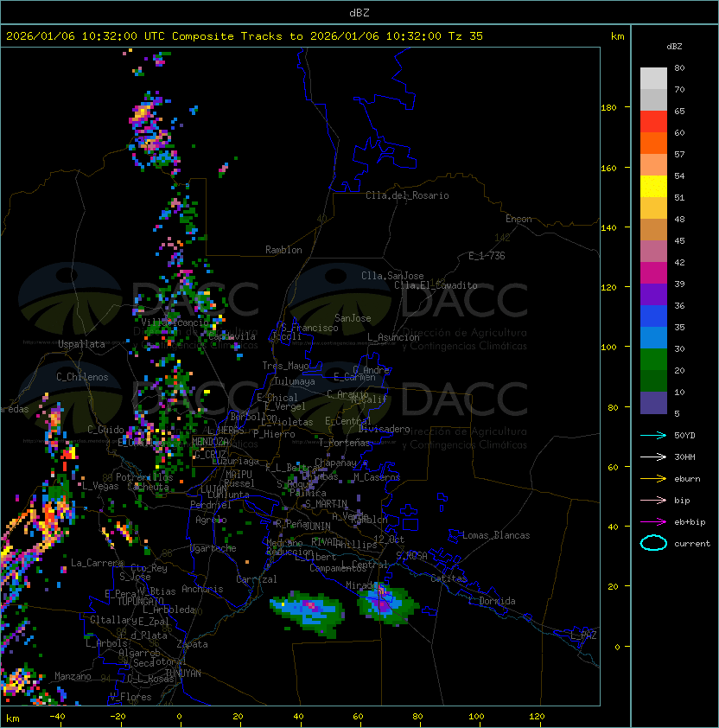Pick the slate violet swatch between 10 and 5
The image size is (719, 728).
pyautogui.click(x=653, y=403)
